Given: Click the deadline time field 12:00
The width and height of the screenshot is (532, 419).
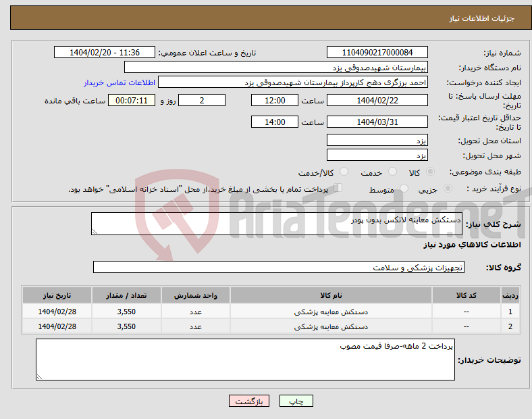Looking at the screenshot, I should (275, 101).
